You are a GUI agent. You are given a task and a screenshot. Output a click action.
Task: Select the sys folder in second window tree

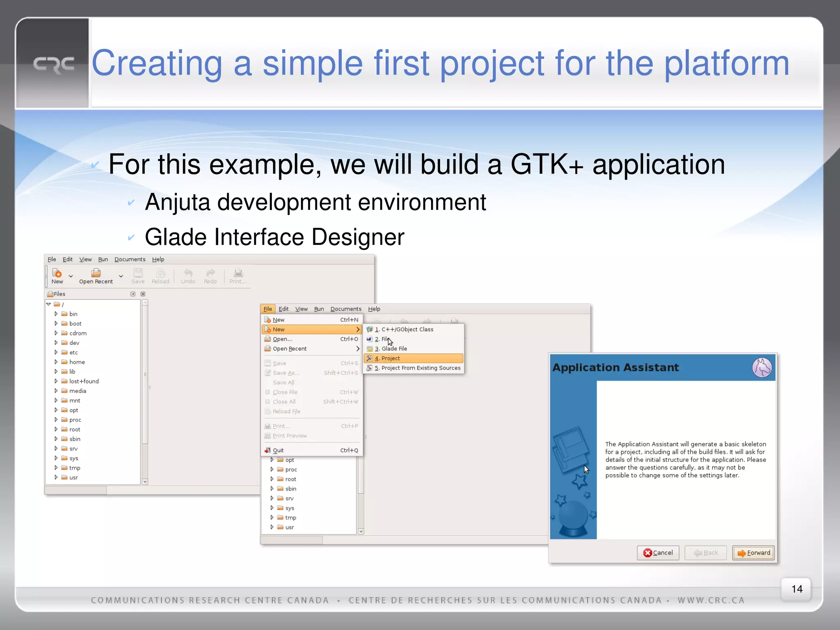tap(290, 508)
